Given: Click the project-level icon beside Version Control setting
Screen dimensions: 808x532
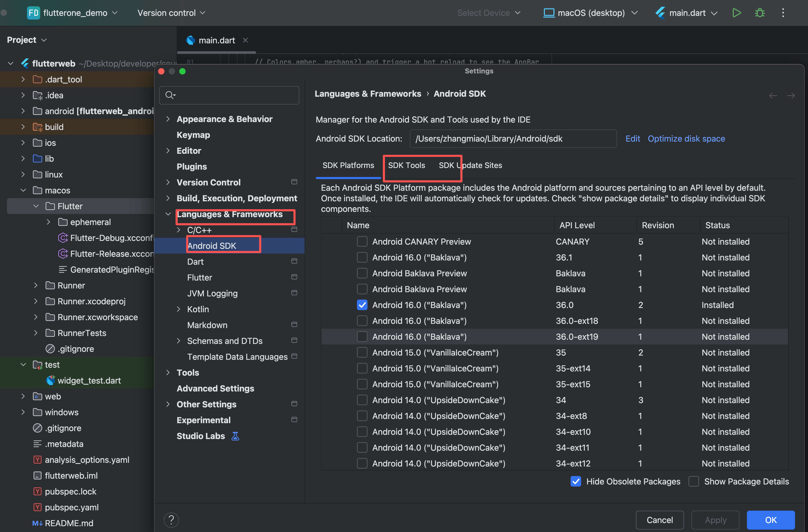Looking at the screenshot, I should click(294, 182).
